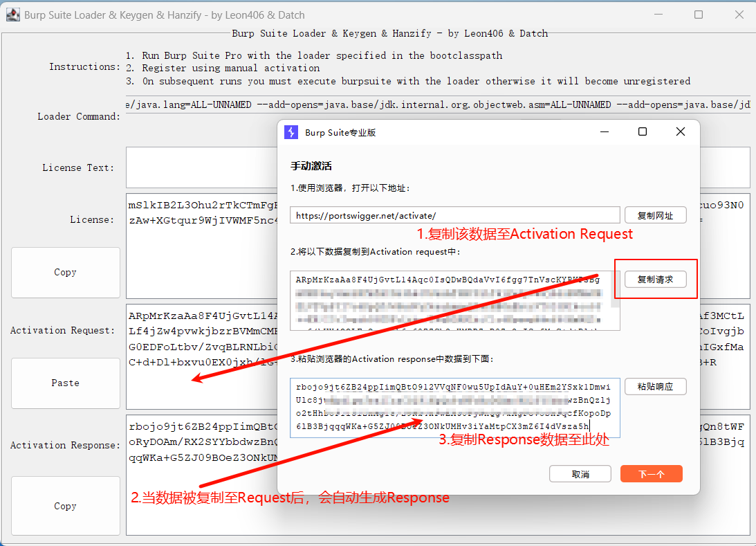Click Copy button below License label

(66, 273)
